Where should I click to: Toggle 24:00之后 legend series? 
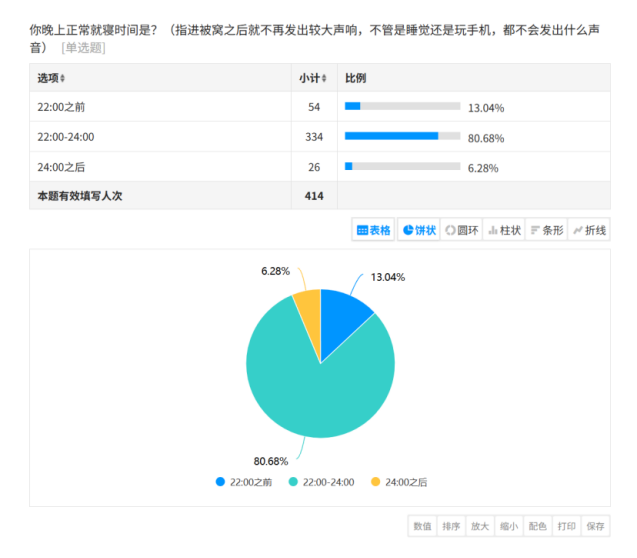click(398, 482)
